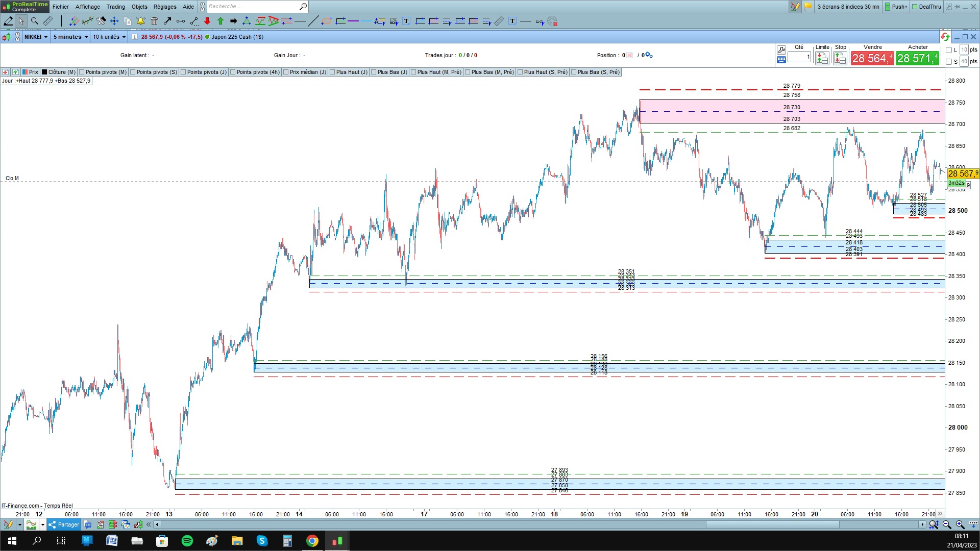Select the alarm bell alert icon

coord(140,21)
